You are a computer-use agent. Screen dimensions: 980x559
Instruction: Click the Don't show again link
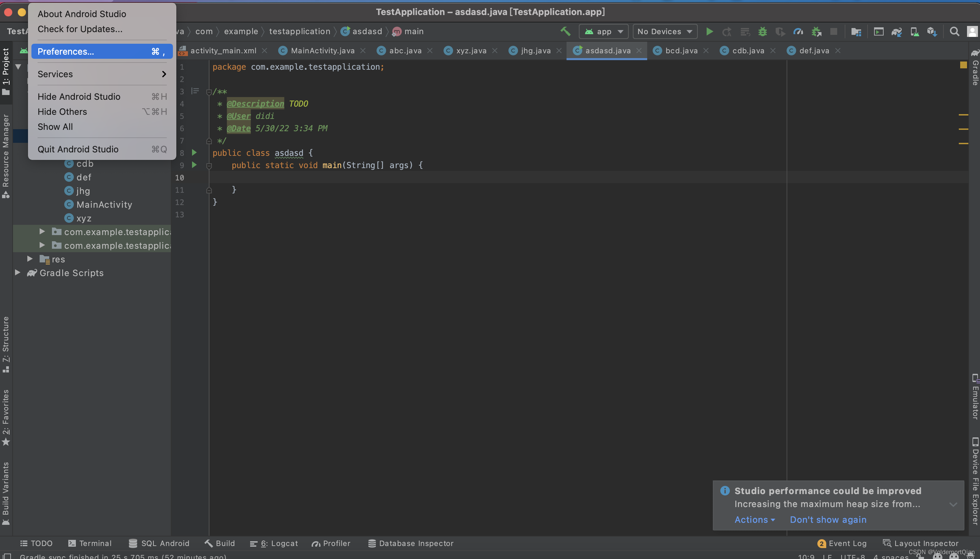tap(828, 519)
